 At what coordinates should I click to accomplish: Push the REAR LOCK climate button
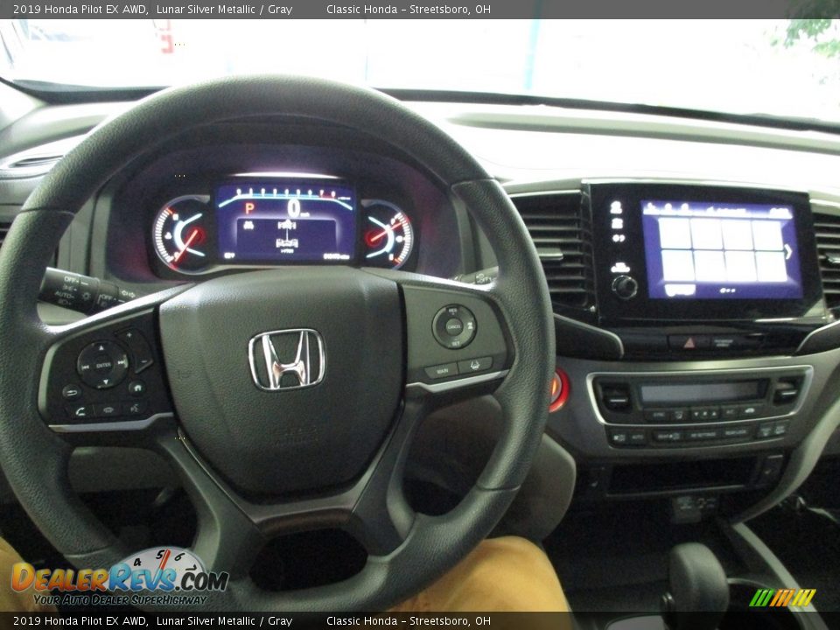coord(736,431)
